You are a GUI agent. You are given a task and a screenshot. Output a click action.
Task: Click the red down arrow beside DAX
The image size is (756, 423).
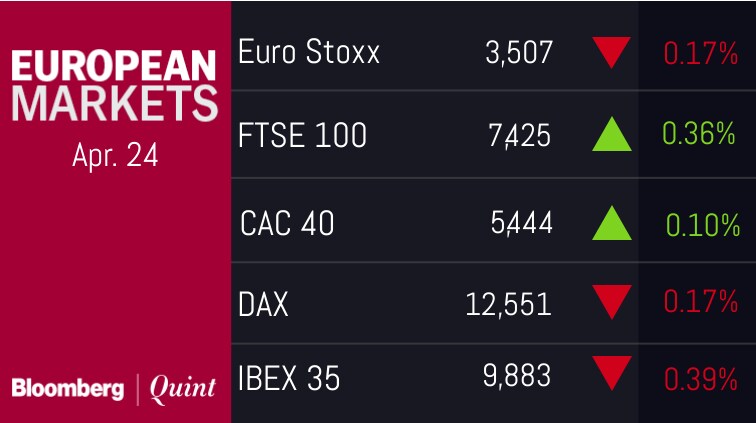pyautogui.click(x=611, y=301)
